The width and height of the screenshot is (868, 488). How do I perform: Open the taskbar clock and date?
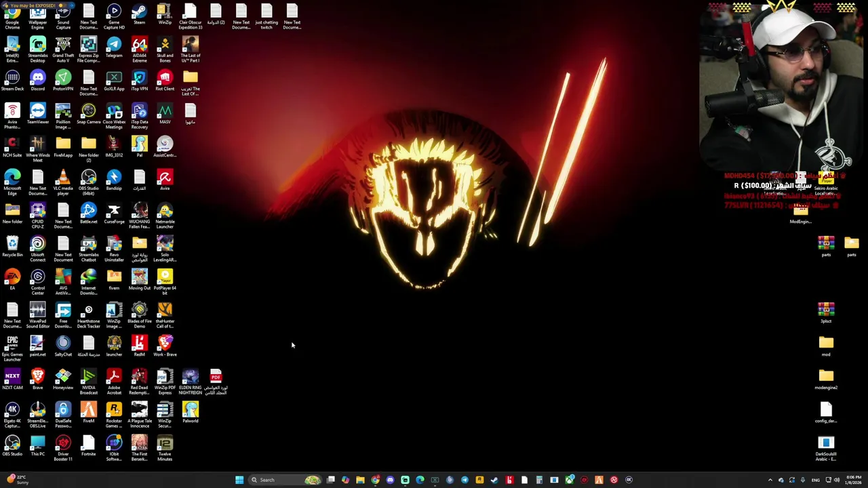tap(854, 480)
